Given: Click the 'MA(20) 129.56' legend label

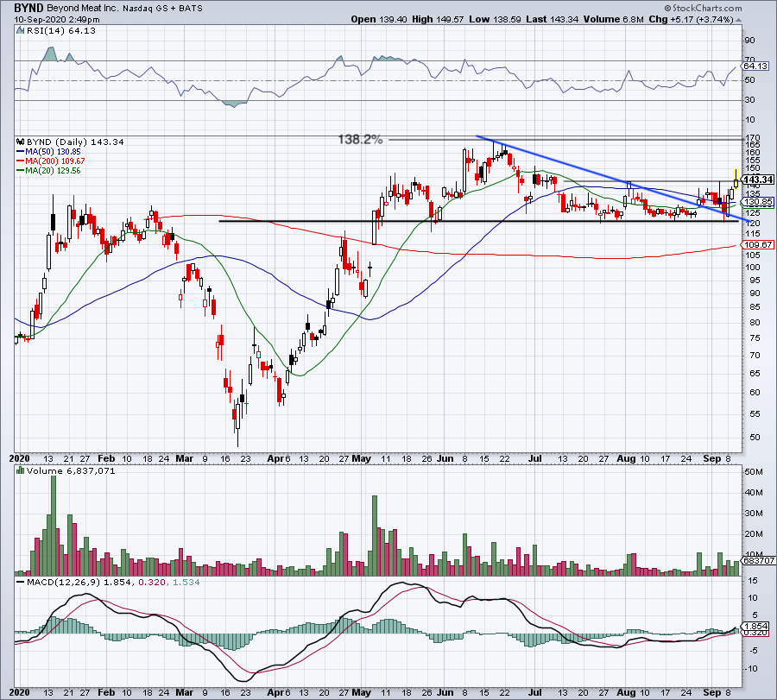Looking at the screenshot, I should coord(53,170).
